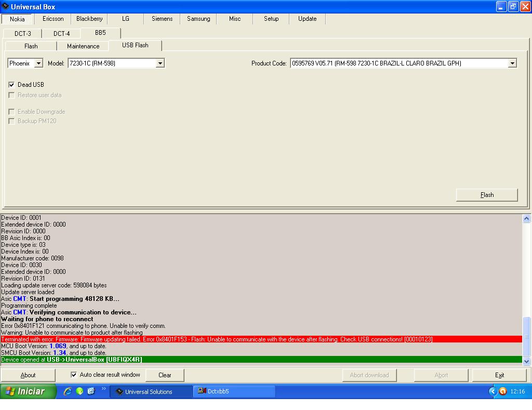
Task: Click the green round quick launch icon
Action: (x=79, y=391)
